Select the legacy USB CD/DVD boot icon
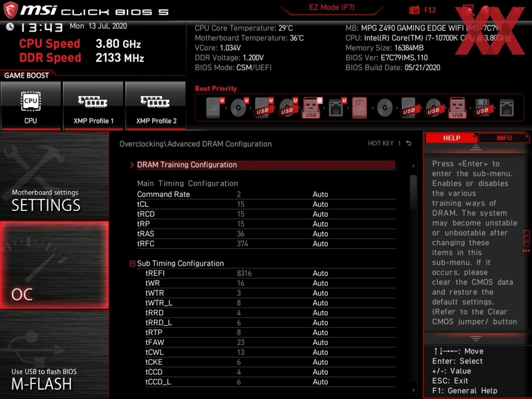The width and height of the screenshot is (532, 399). tap(433, 108)
